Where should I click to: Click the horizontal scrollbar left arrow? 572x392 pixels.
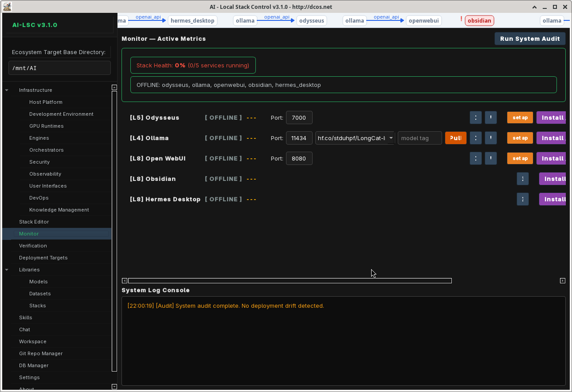pos(125,281)
